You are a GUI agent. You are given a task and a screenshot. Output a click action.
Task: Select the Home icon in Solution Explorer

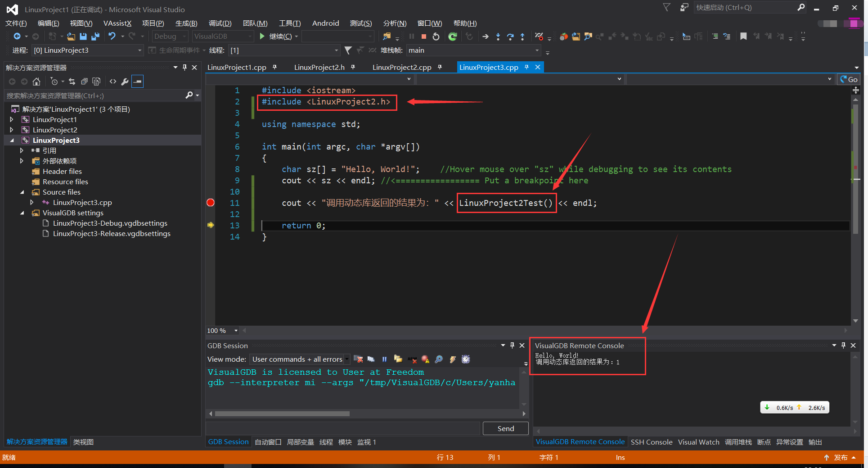point(36,81)
